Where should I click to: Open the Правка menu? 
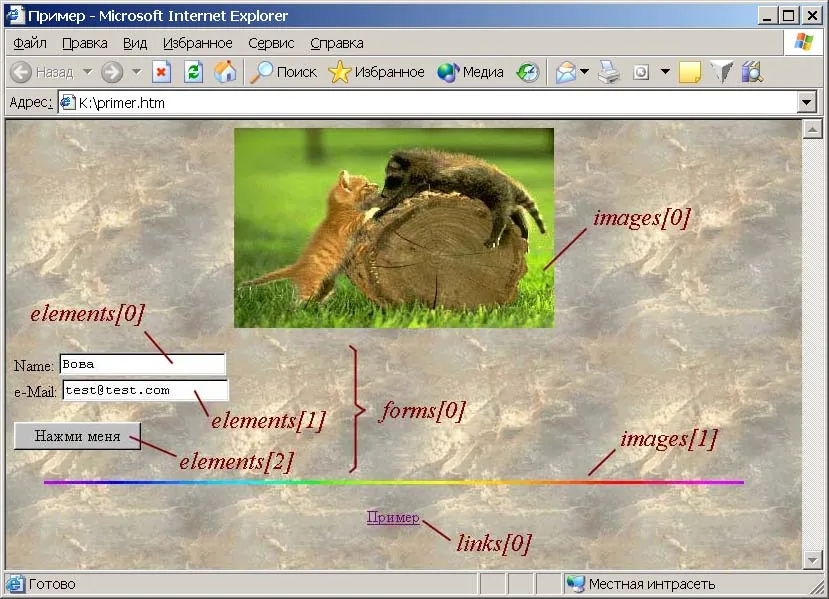[x=85, y=43]
